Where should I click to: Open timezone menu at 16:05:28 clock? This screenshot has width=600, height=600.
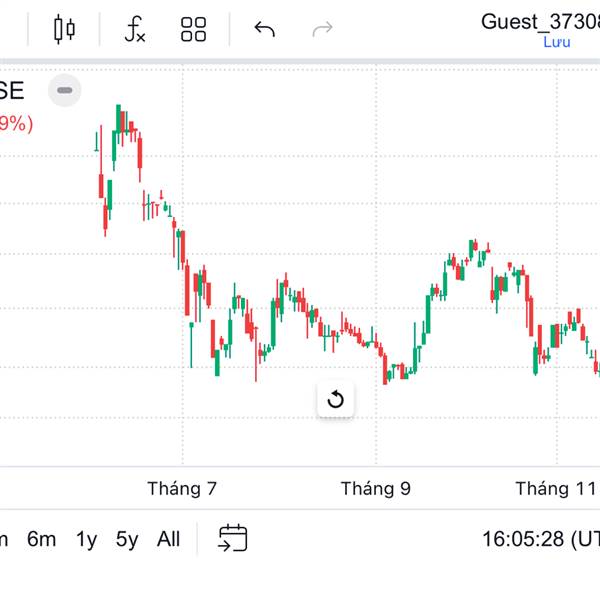click(x=540, y=539)
